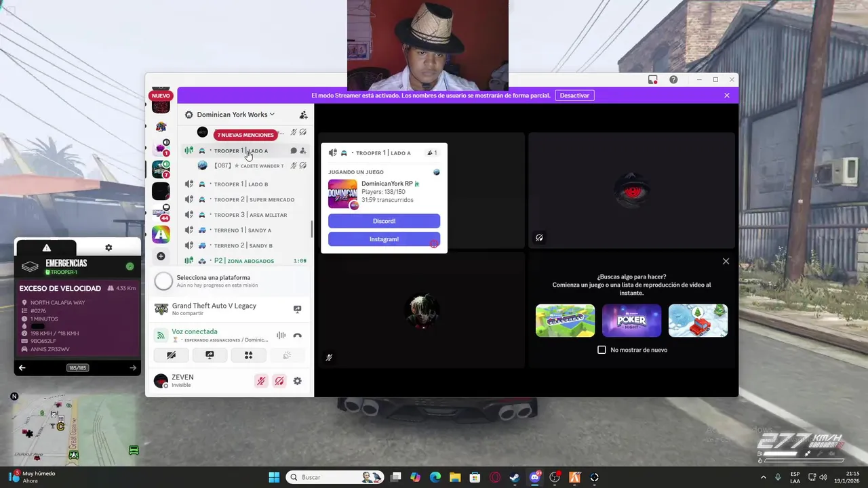Stream Grand Theft Auto V screen-share icon

[x=297, y=309]
